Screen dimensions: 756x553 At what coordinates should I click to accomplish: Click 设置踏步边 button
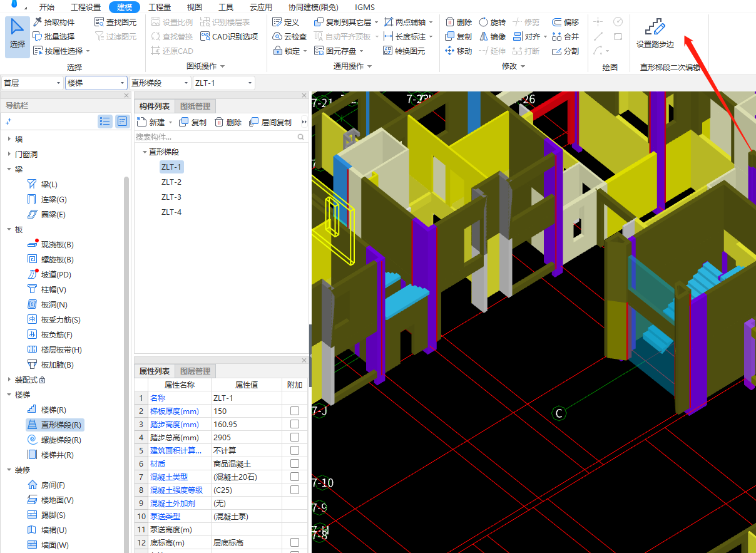(x=655, y=34)
